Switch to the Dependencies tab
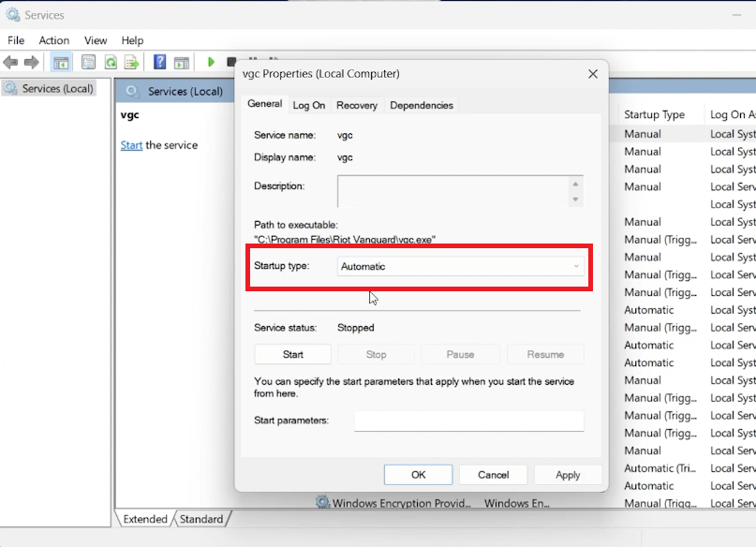Screen dimensions: 756x547 422,105
